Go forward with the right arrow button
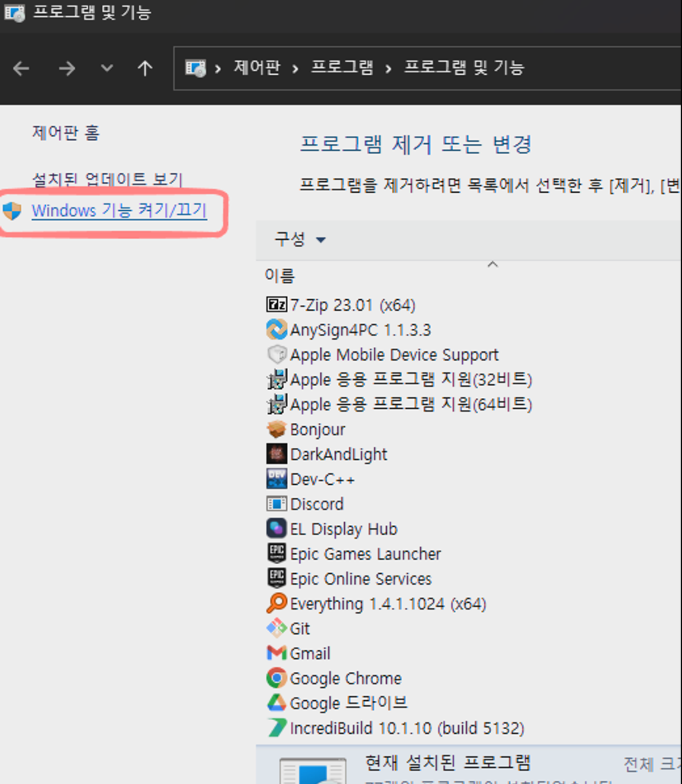This screenshot has height=784, width=682. tap(67, 68)
